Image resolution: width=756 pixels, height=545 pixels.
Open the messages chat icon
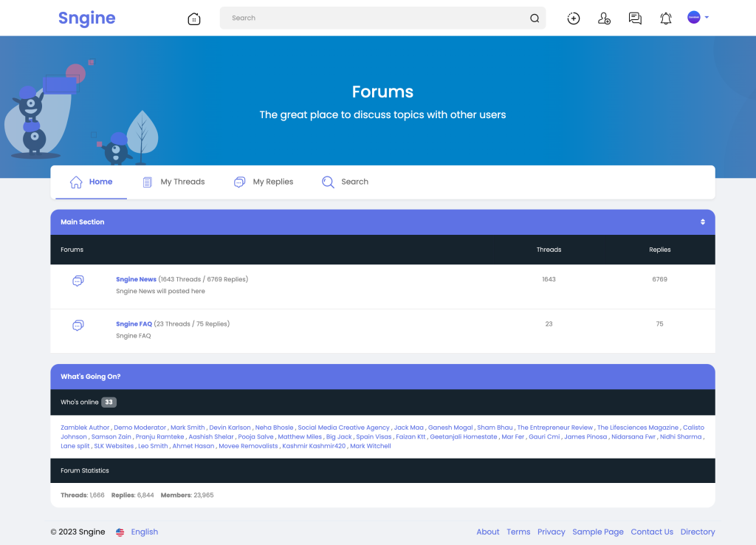point(635,18)
